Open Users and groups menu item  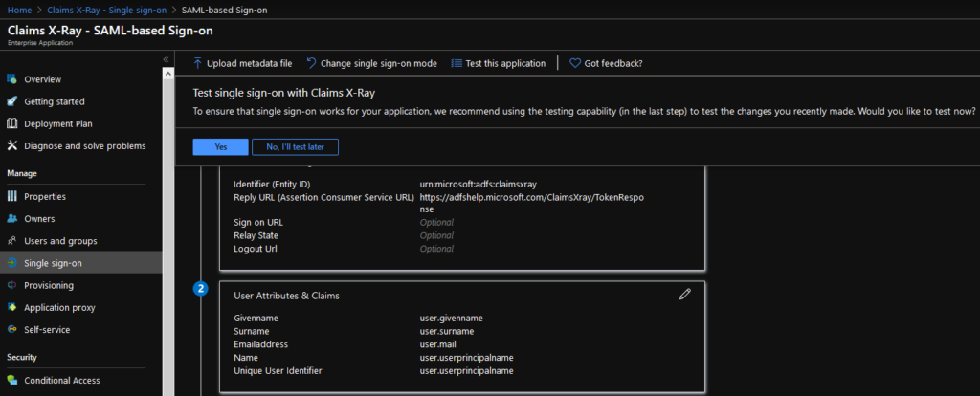pyautogui.click(x=60, y=241)
